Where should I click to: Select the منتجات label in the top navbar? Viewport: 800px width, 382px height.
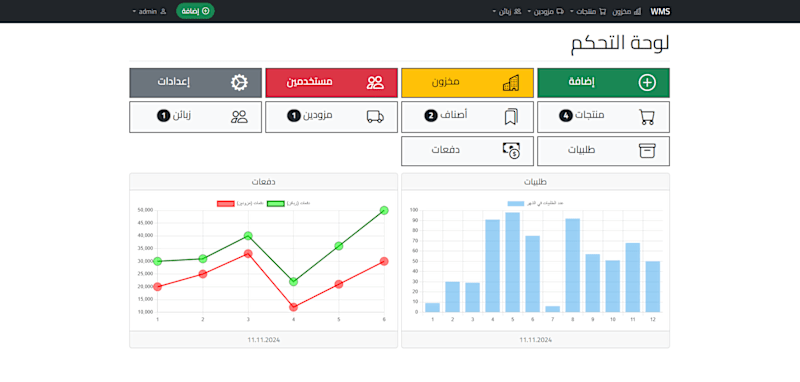click(586, 12)
